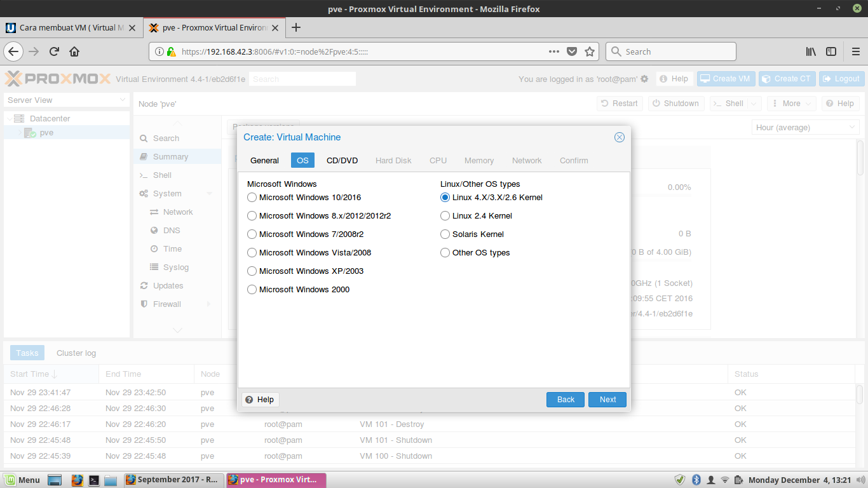Choose Microsoft Windows 7/2008r2 radio button

(x=252, y=234)
